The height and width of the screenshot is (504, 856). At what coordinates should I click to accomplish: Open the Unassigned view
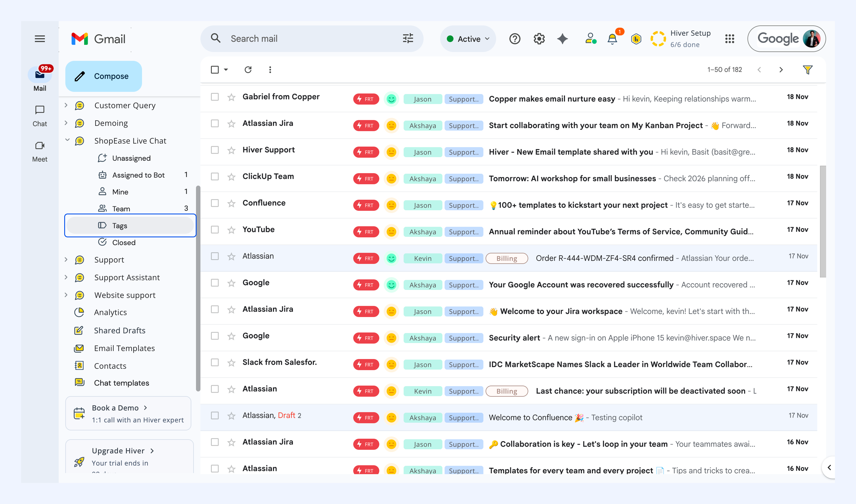tap(131, 158)
